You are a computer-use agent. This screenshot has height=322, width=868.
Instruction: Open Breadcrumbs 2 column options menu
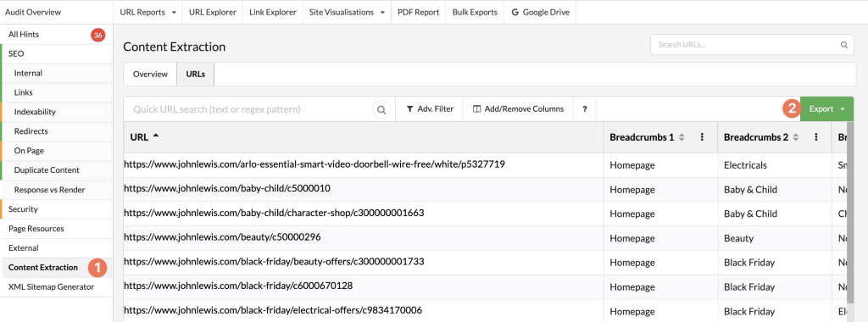pyautogui.click(x=816, y=137)
